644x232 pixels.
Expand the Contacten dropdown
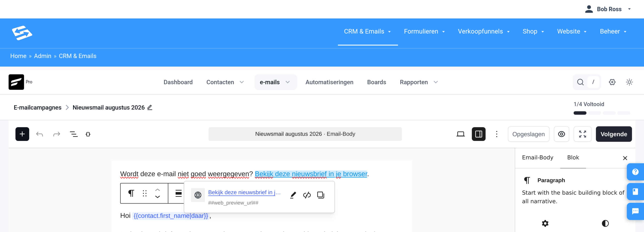tap(225, 82)
